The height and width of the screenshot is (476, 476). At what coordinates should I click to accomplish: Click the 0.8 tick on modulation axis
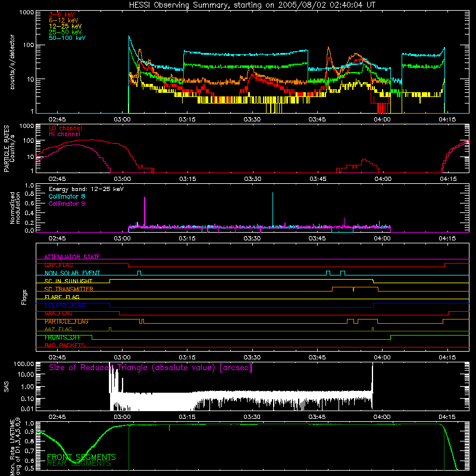(x=29, y=193)
